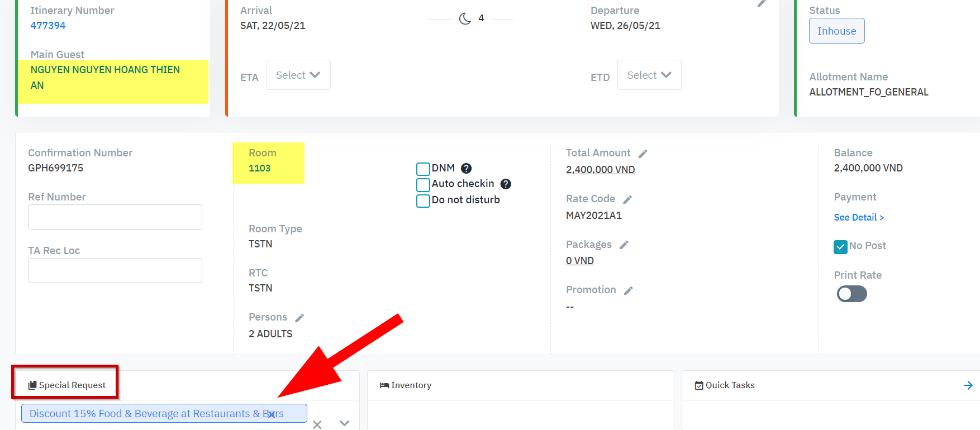Click the Rate Code edit pencil
This screenshot has height=430, width=980.
pyautogui.click(x=627, y=199)
